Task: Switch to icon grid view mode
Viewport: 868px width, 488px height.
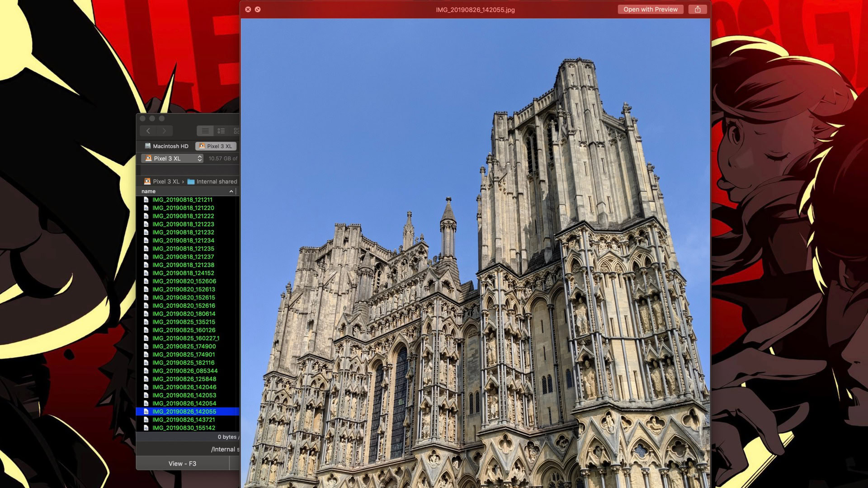Action: pos(236,131)
